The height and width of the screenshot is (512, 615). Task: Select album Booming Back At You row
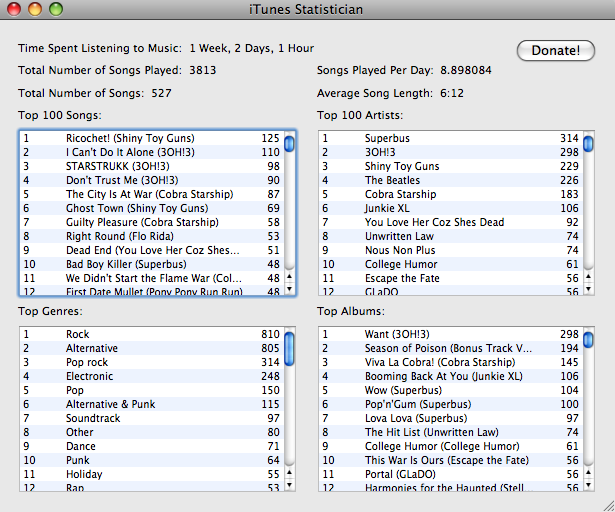[x=451, y=376]
